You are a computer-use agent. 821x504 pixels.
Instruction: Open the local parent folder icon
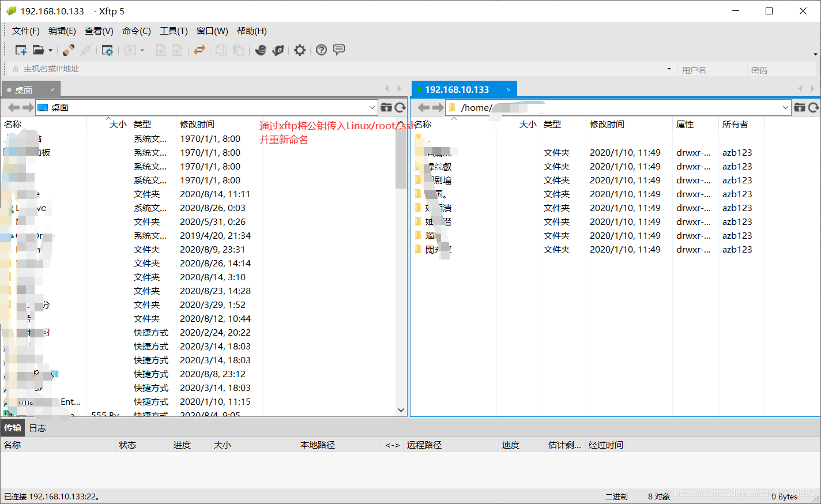(386, 107)
